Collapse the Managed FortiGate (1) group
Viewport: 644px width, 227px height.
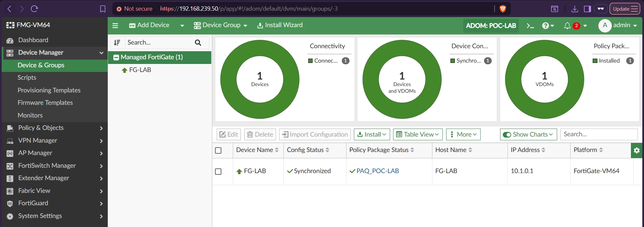coord(116,58)
